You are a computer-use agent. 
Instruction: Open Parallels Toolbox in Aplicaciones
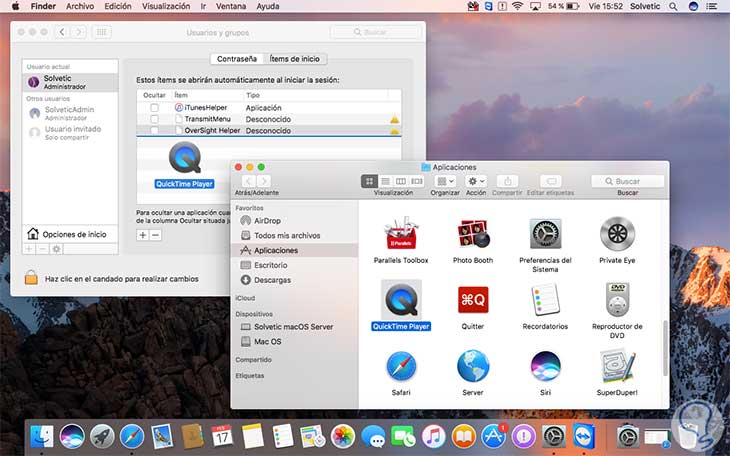tap(401, 234)
